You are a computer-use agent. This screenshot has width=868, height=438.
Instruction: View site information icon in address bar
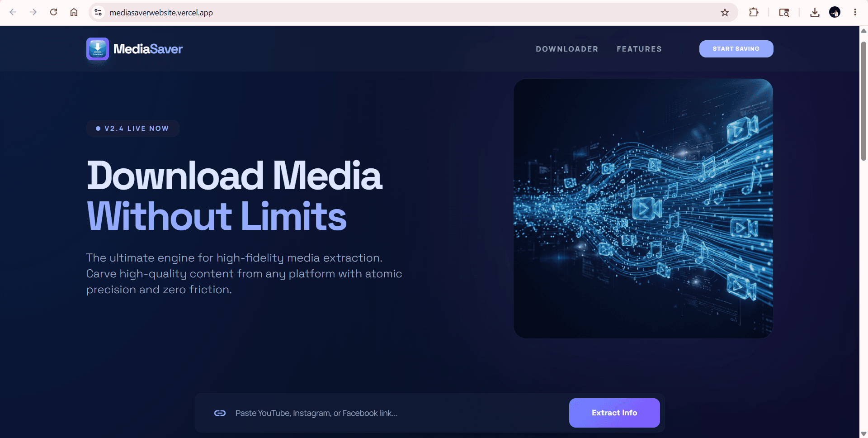pyautogui.click(x=98, y=12)
